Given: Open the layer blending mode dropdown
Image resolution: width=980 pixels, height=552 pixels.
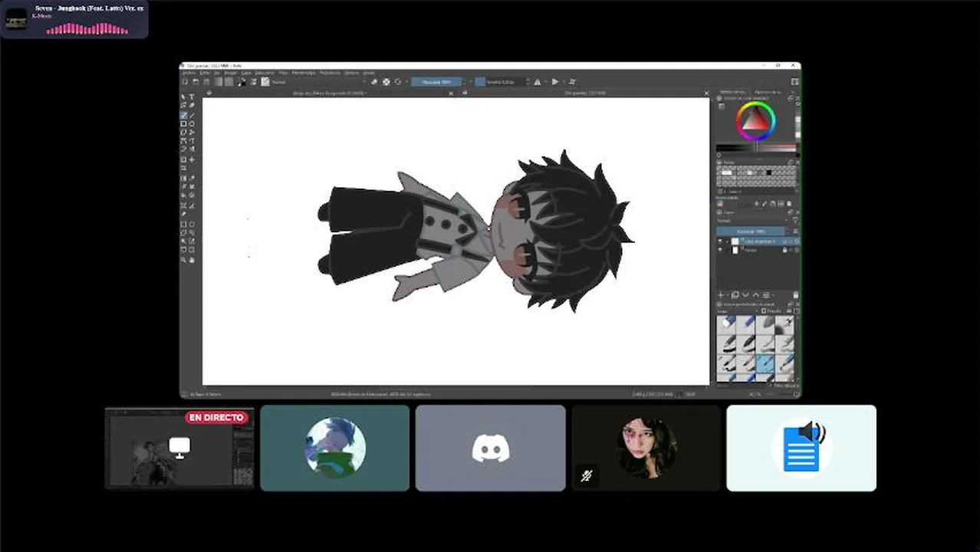Looking at the screenshot, I should point(753,220).
